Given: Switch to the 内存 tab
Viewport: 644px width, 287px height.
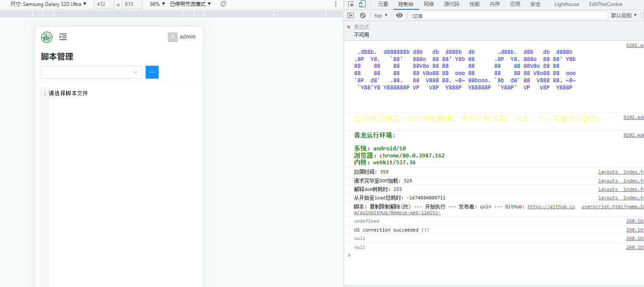Looking at the screenshot, I should 495,4.
